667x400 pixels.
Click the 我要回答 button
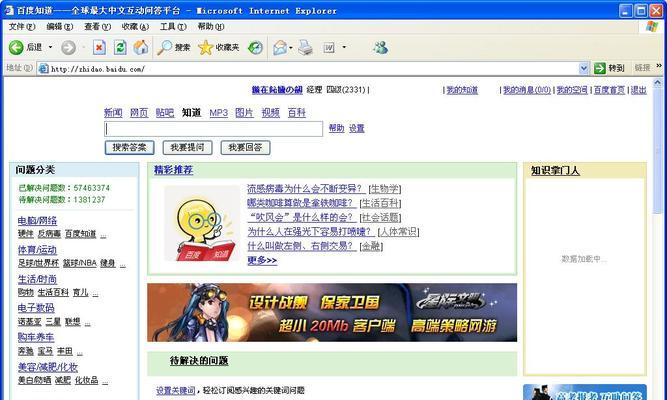[245, 148]
